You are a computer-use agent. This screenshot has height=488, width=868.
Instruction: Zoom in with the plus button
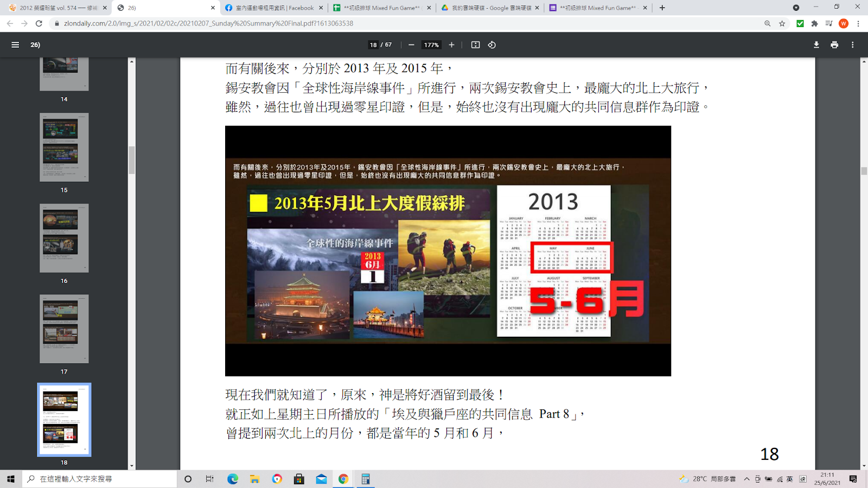451,45
